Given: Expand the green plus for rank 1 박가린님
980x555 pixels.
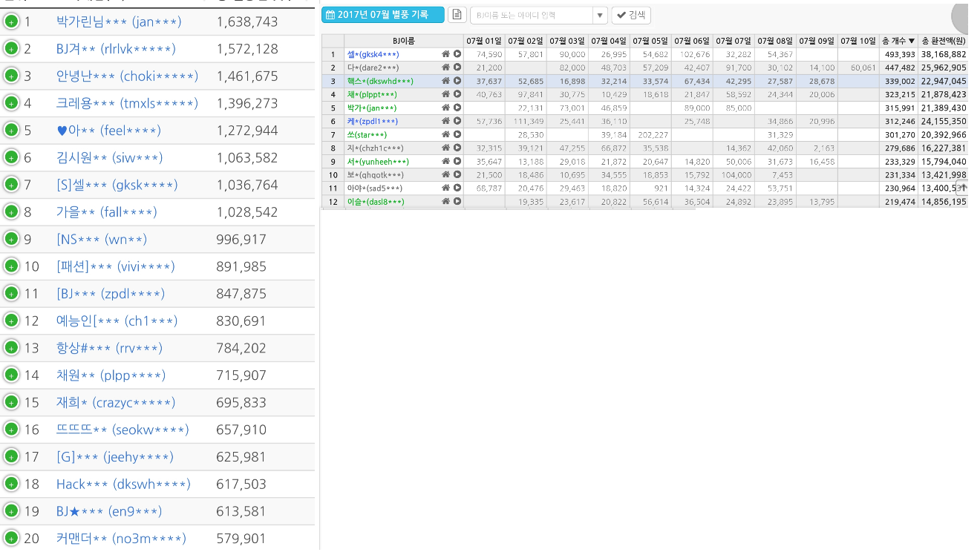Looking at the screenshot, I should [x=11, y=22].
